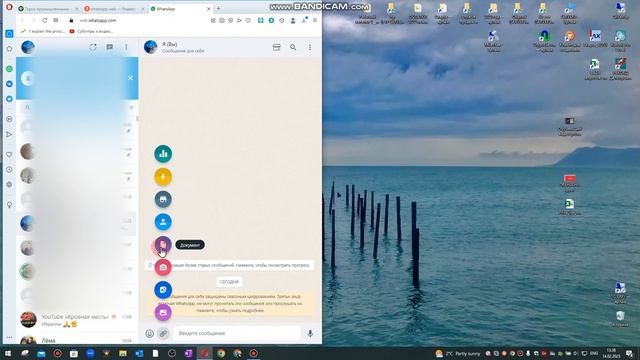Toggle the unread chats filter

point(131,107)
